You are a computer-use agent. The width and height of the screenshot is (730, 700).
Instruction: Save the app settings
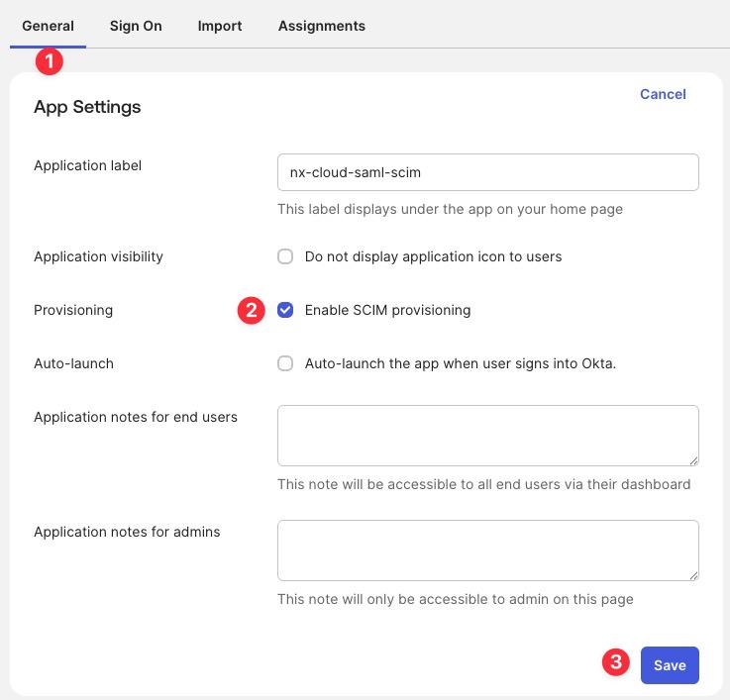[x=670, y=665]
